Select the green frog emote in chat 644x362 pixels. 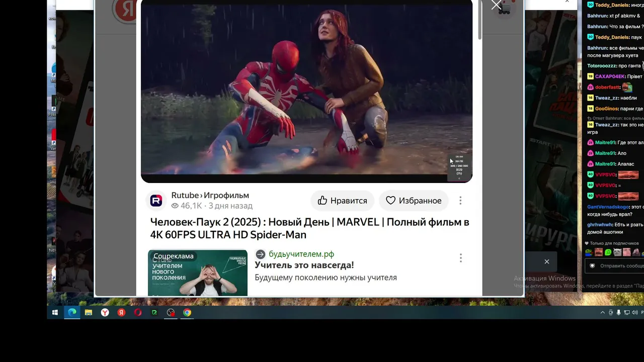[x=589, y=252]
